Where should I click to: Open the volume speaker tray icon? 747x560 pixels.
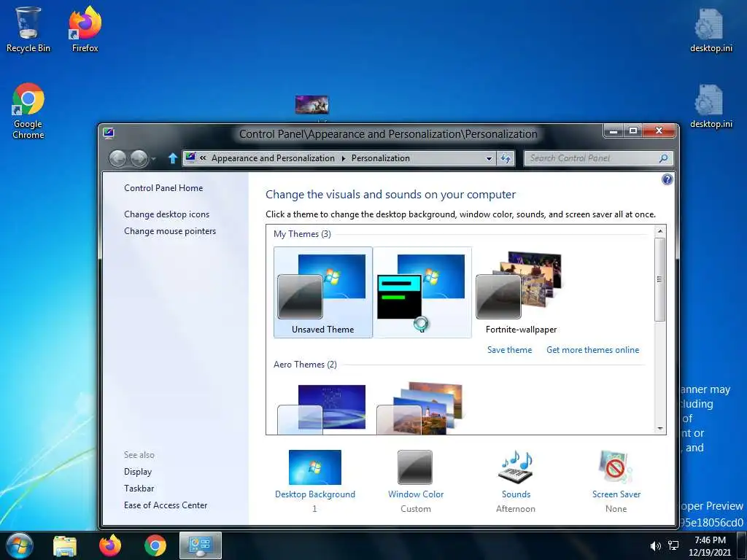[x=656, y=546]
